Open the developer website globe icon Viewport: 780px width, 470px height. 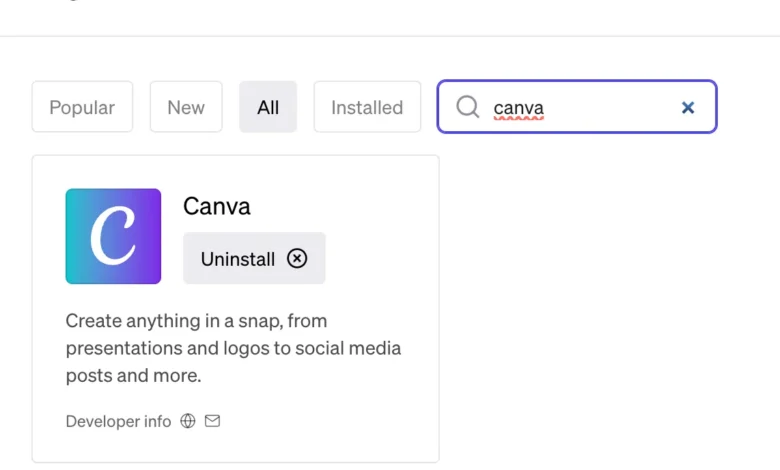(188, 421)
